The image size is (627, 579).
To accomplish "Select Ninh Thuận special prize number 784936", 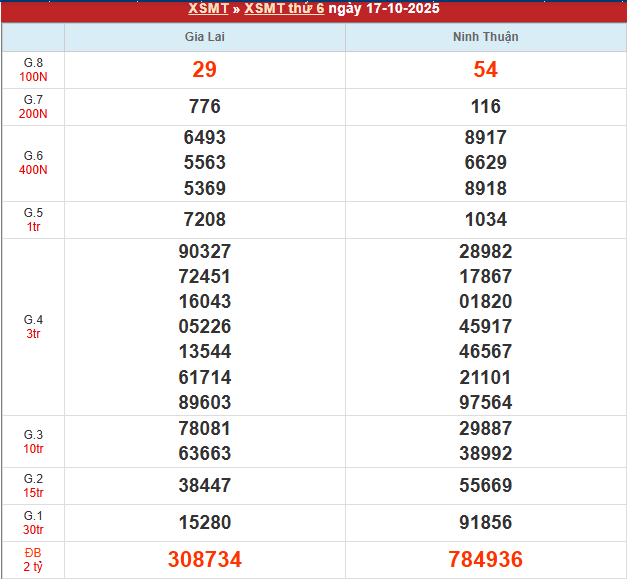I will [485, 559].
